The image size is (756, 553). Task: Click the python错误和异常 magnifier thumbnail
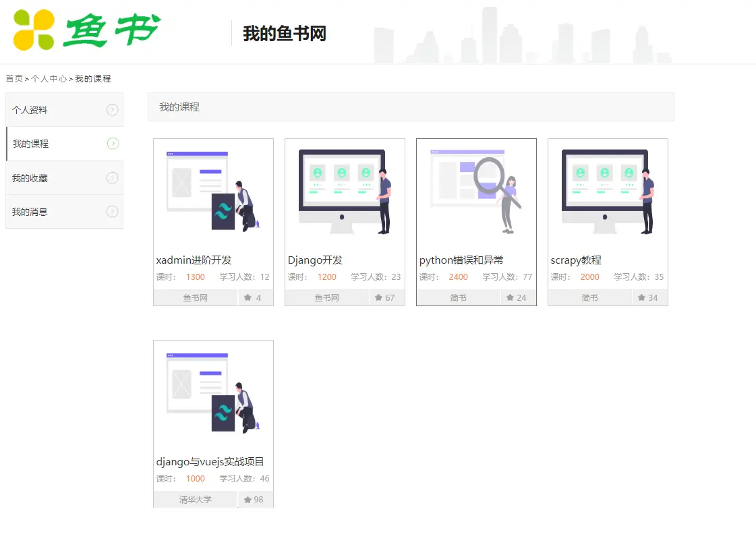click(476, 193)
